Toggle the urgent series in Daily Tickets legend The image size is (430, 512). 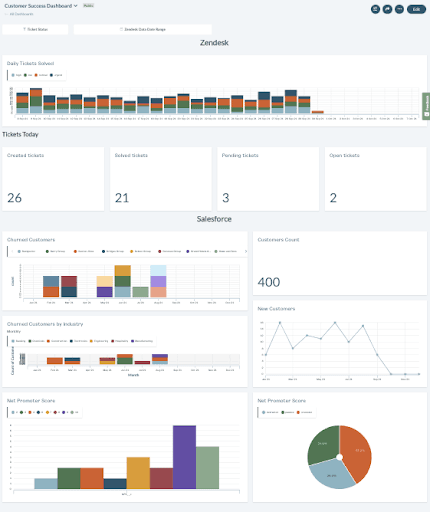click(56, 75)
